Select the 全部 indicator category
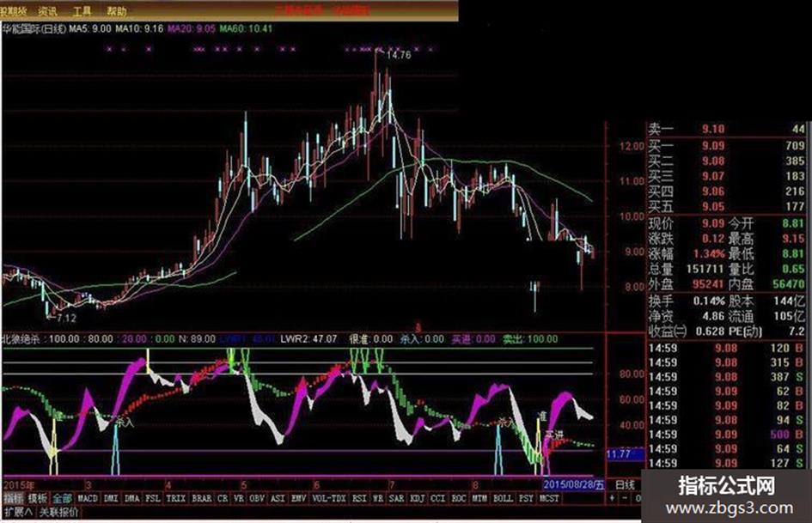Image resolution: width=812 pixels, height=523 pixels. [62, 498]
